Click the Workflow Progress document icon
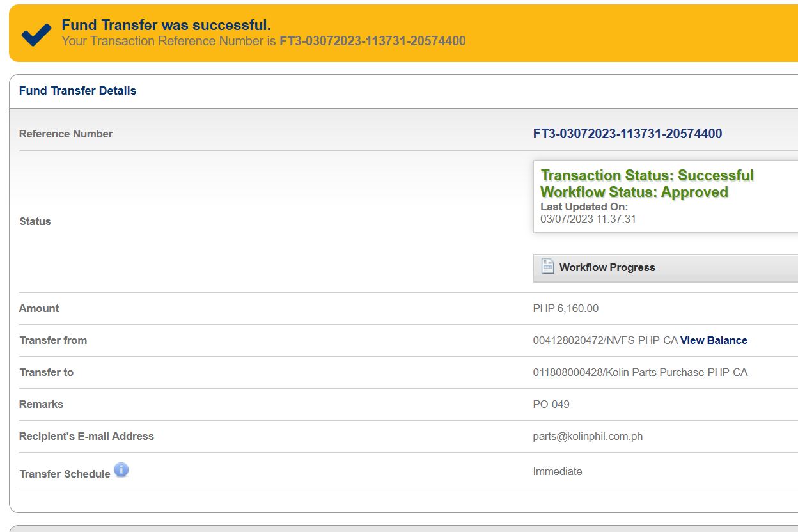This screenshot has width=798, height=532. 547,267
